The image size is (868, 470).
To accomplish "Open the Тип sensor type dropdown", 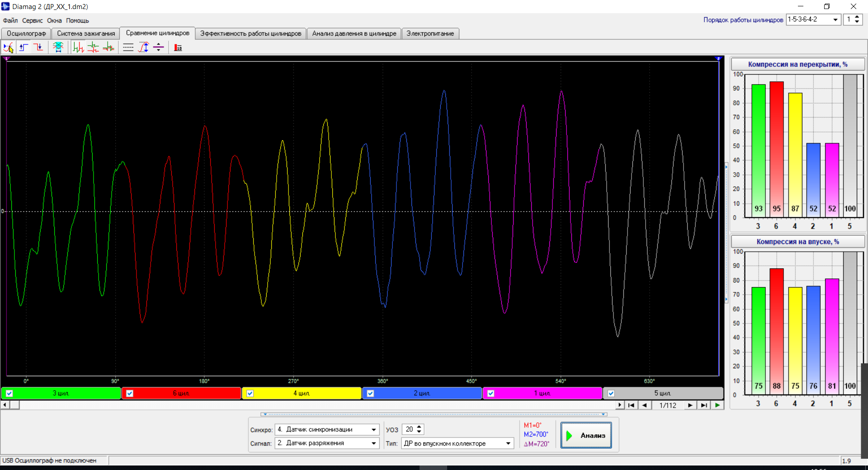I will tap(509, 443).
